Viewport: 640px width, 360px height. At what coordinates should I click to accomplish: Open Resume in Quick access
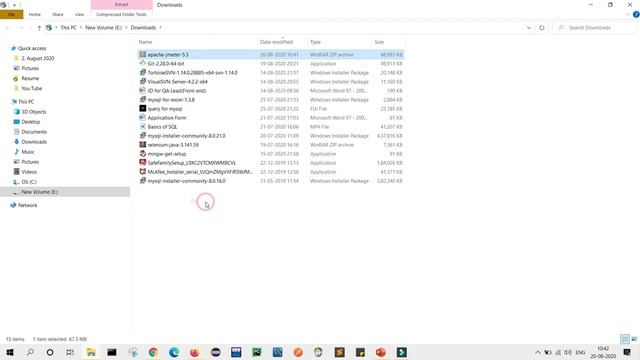[x=30, y=78]
